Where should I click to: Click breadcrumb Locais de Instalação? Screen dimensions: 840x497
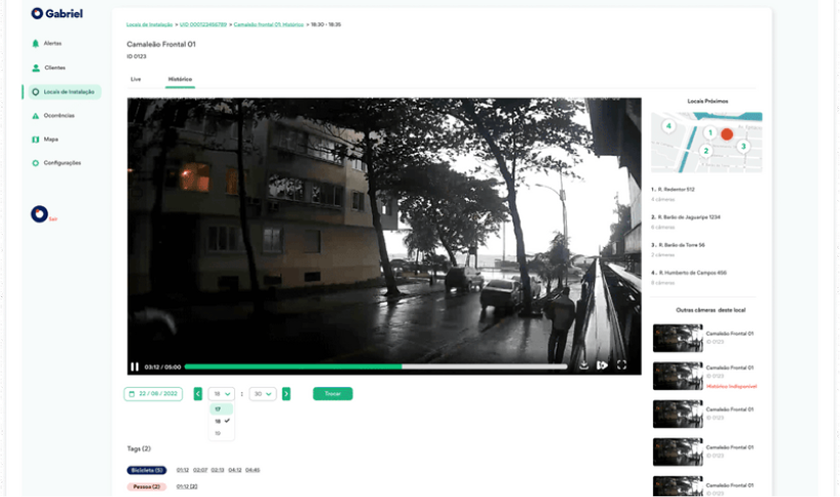pos(149,25)
